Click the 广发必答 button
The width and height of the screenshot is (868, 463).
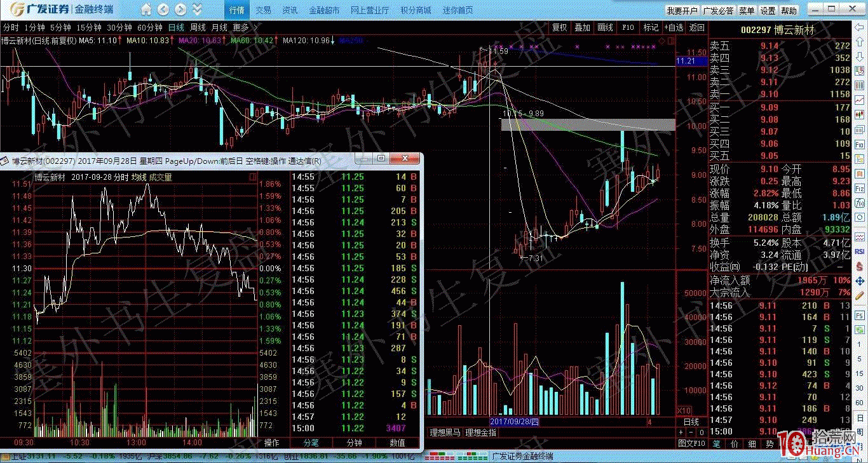click(718, 11)
